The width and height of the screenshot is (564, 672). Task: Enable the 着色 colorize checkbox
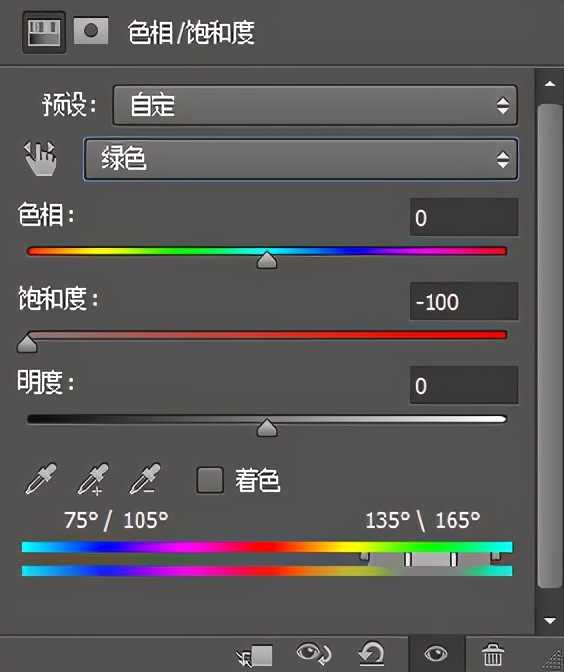210,480
